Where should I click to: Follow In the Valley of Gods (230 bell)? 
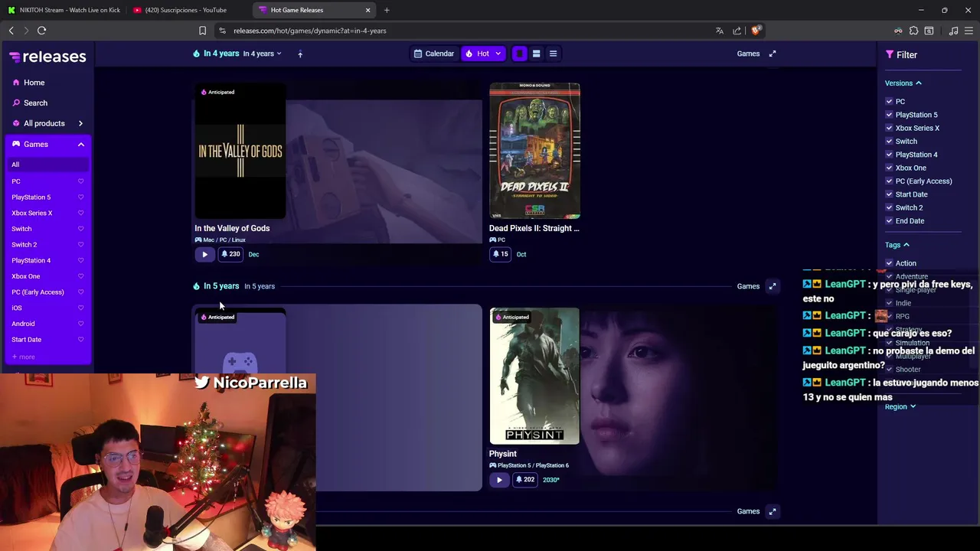pyautogui.click(x=230, y=254)
